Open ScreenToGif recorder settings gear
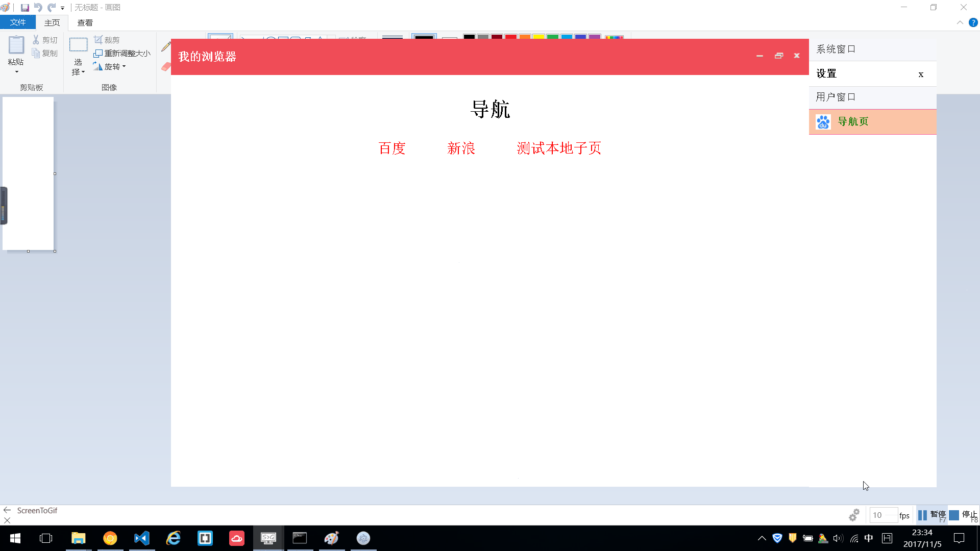Screen dimensions: 980x551 coord(854,515)
